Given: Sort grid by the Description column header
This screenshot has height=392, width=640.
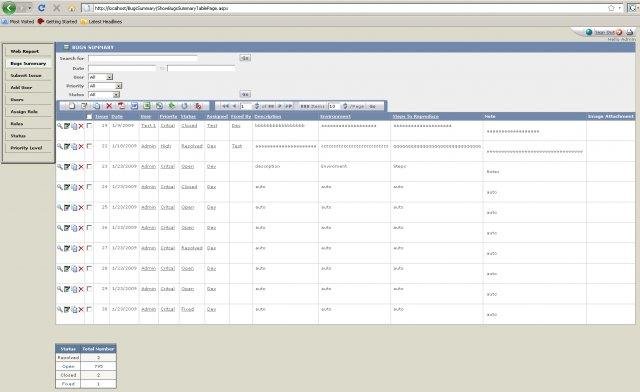Looking at the screenshot, I should (268, 117).
